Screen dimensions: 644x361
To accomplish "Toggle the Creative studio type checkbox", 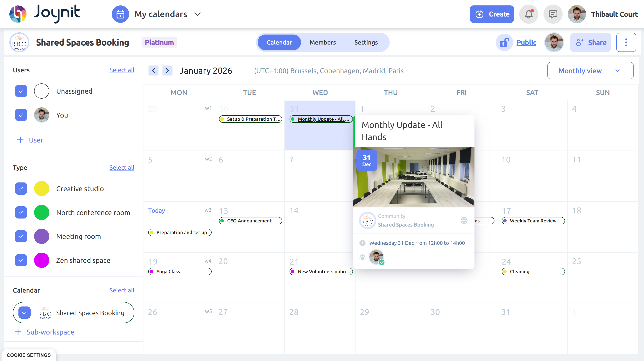I will pos(21,189).
